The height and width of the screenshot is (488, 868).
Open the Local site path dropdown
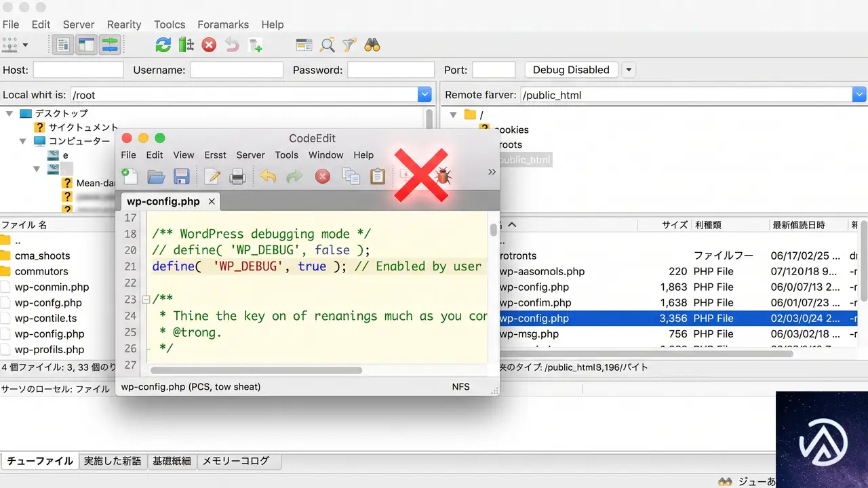pyautogui.click(x=425, y=95)
